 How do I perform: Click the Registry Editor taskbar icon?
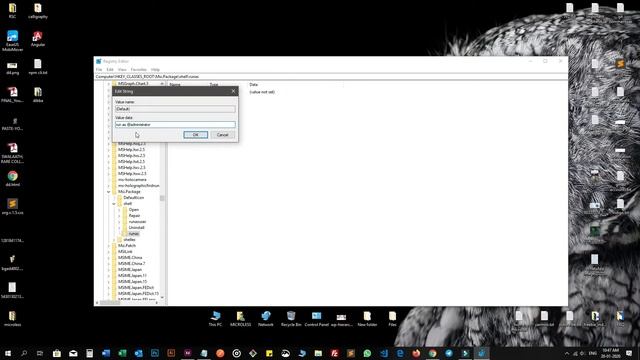[482, 353]
